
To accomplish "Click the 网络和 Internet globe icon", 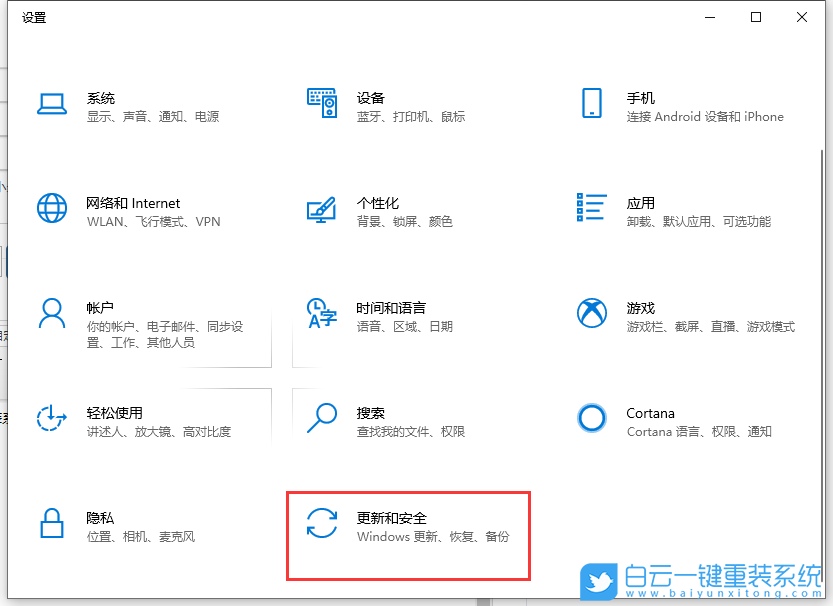I will point(51,207).
